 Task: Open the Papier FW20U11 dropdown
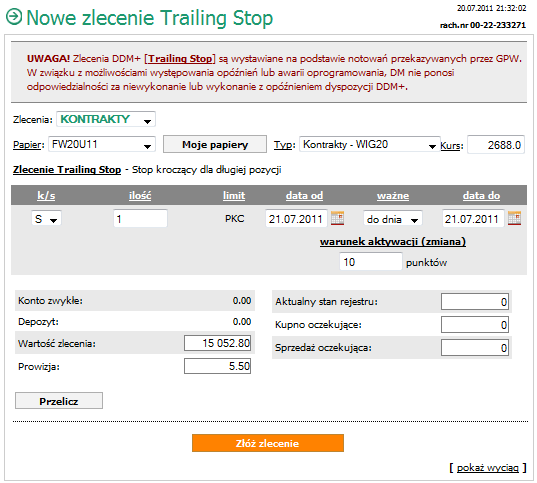[x=102, y=144]
